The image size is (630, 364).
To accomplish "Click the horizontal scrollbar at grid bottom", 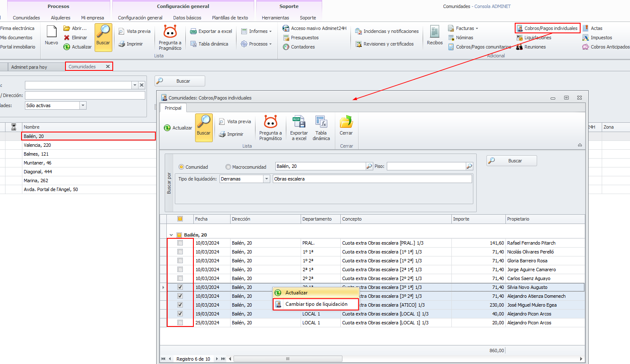I will pos(288,359).
